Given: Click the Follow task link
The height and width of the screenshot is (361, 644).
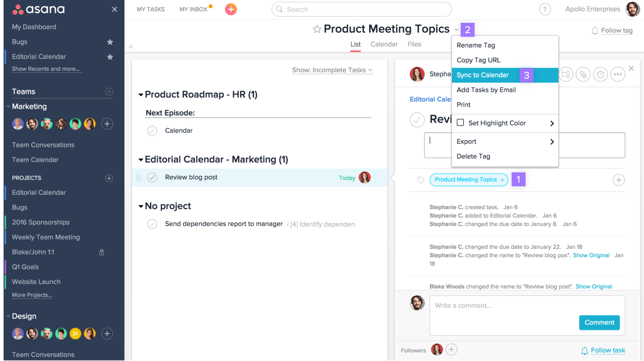Looking at the screenshot, I should (x=608, y=351).
